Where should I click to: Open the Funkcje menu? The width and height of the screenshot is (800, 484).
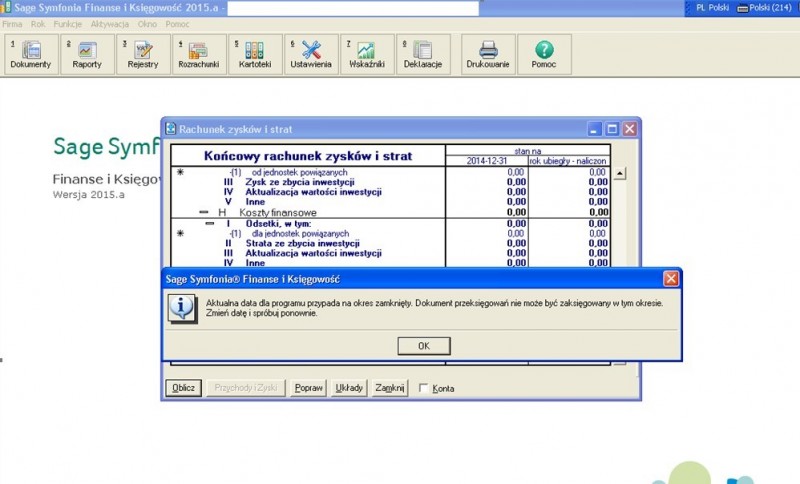pyautogui.click(x=68, y=24)
